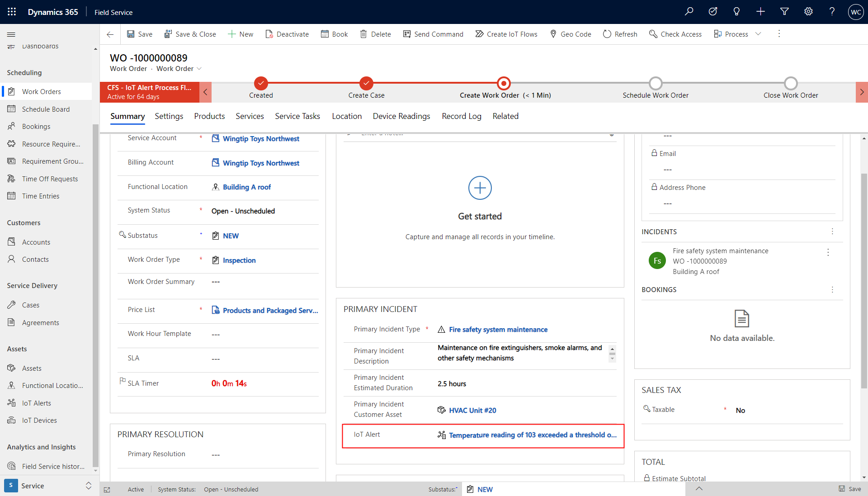Switch to the Services tab

248,116
